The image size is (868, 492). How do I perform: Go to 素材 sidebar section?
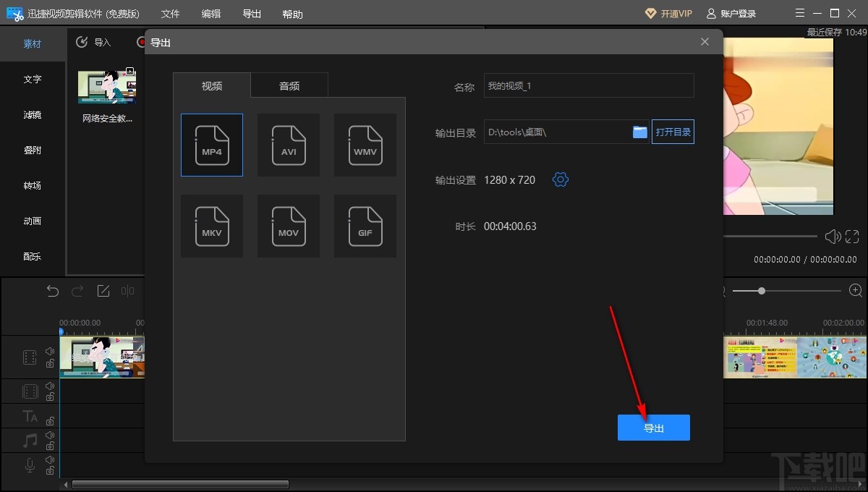[x=33, y=44]
